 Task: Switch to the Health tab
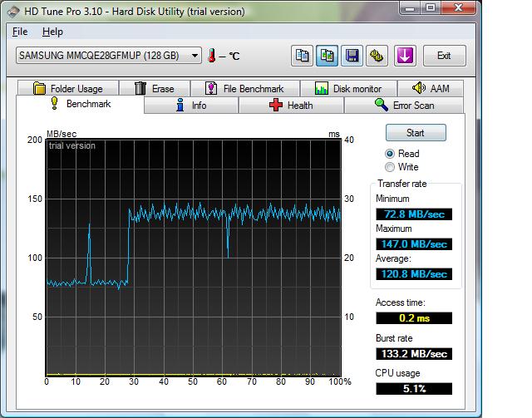[291, 106]
